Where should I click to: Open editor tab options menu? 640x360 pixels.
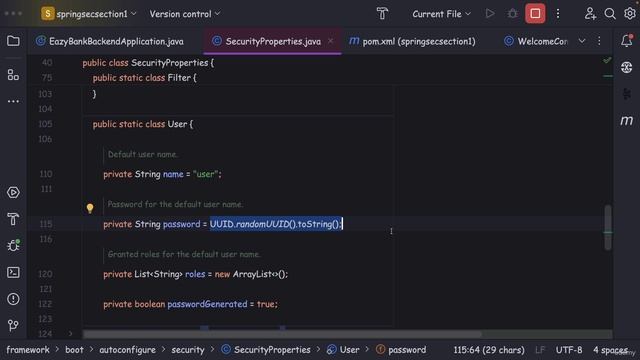pyautogui.click(x=599, y=41)
